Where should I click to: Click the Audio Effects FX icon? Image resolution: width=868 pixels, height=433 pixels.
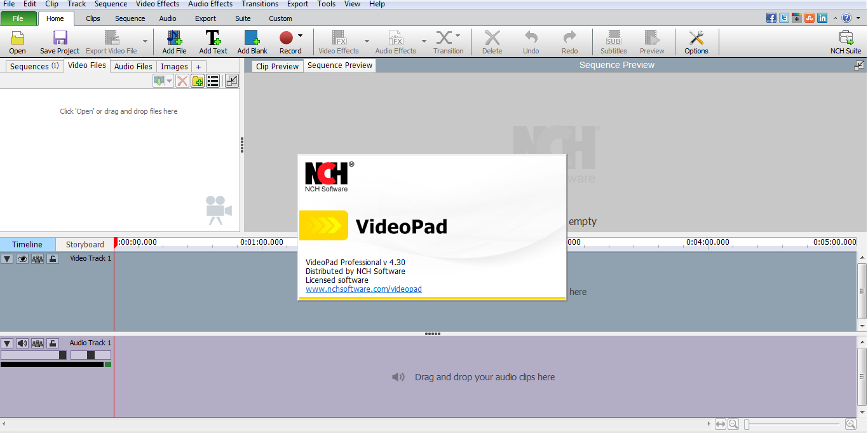tap(395, 38)
